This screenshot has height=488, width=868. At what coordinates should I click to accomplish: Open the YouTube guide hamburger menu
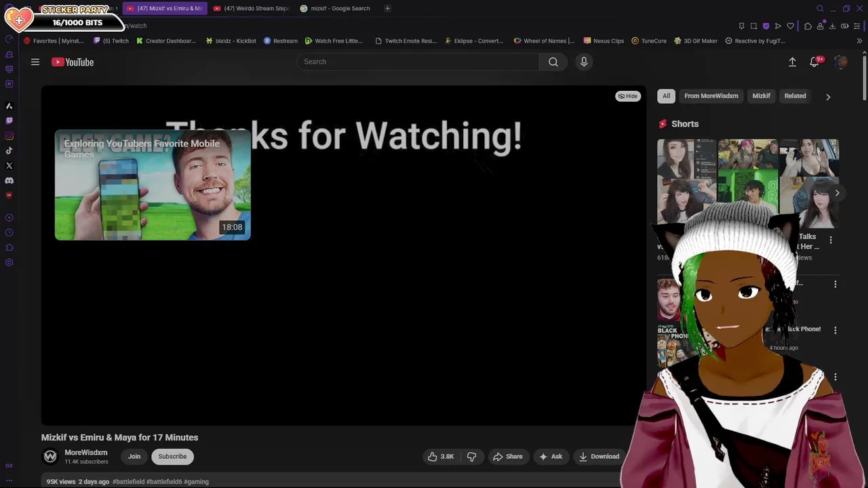(x=35, y=62)
